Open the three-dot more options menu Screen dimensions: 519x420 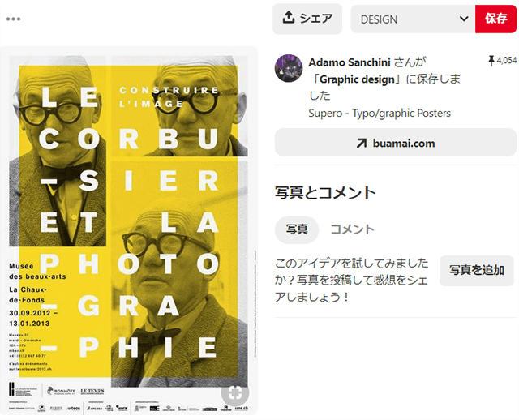pos(13,19)
